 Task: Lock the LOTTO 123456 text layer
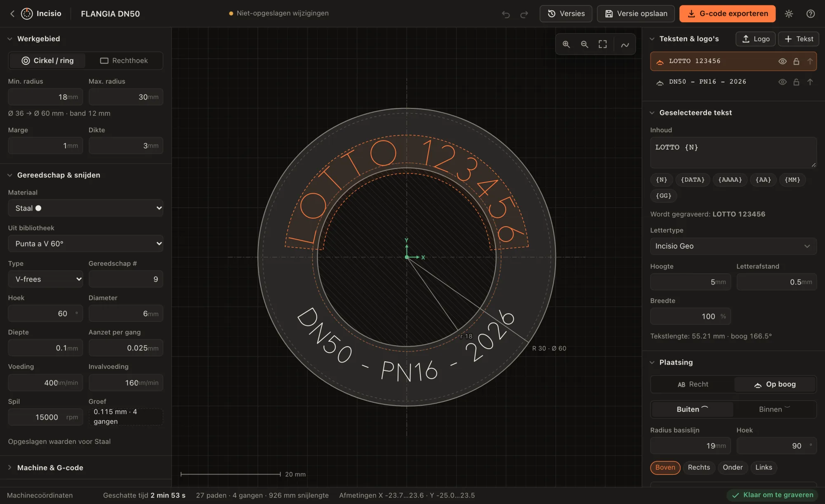click(796, 61)
